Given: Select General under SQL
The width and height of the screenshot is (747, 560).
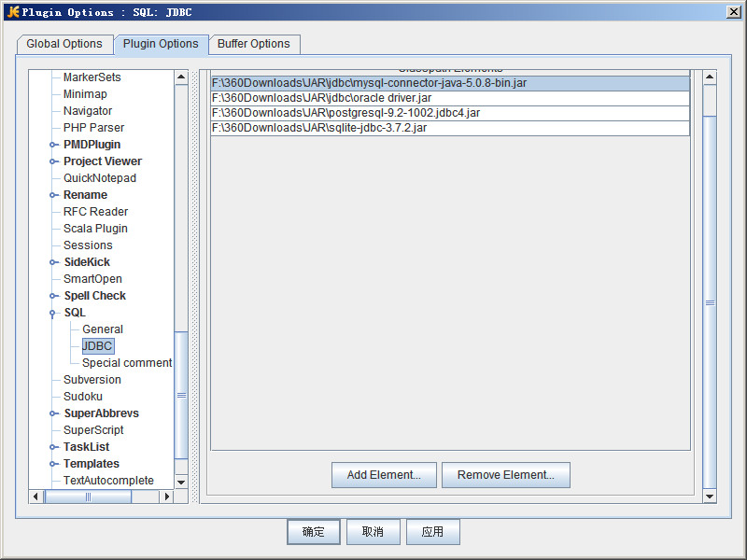Looking at the screenshot, I should click(x=103, y=329).
